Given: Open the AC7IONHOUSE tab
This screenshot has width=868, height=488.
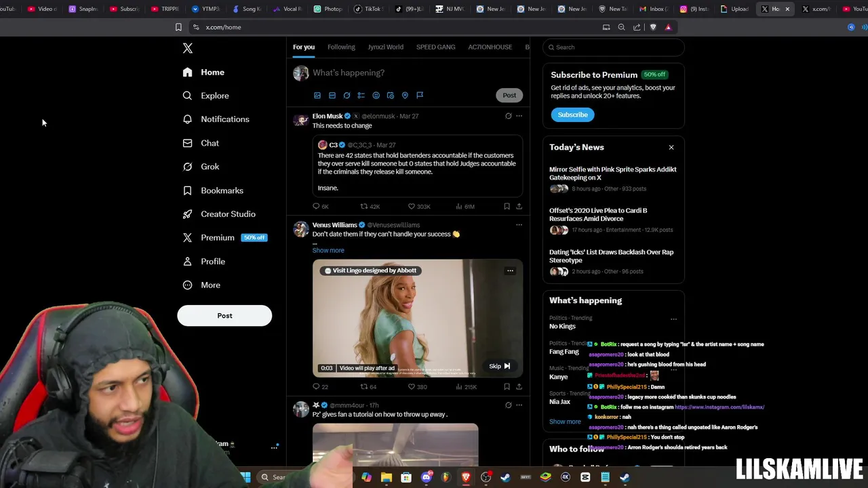Looking at the screenshot, I should point(490,47).
